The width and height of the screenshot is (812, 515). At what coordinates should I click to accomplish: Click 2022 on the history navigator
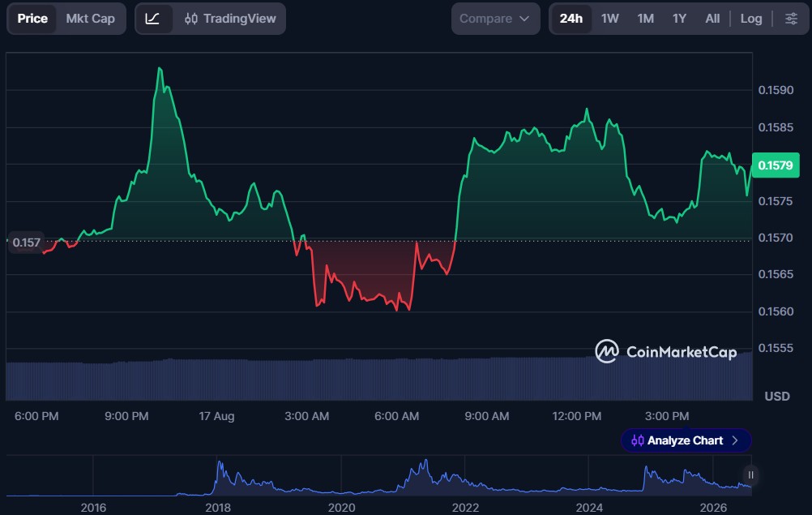click(465, 508)
